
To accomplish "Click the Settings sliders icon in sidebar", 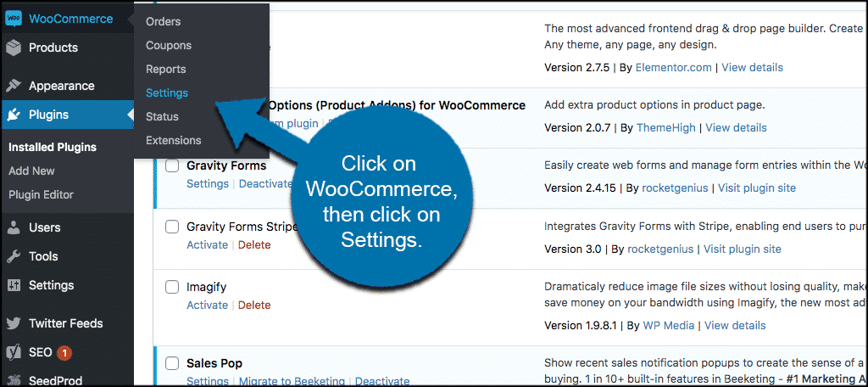I will (14, 285).
